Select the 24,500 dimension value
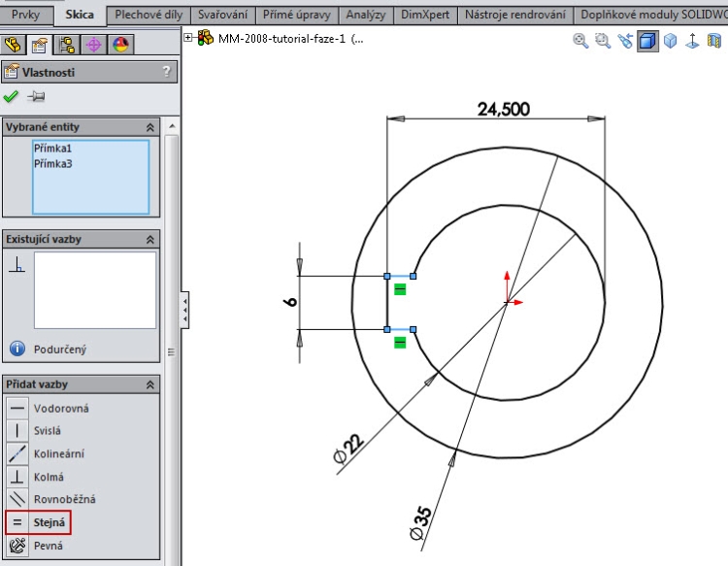 (x=504, y=109)
